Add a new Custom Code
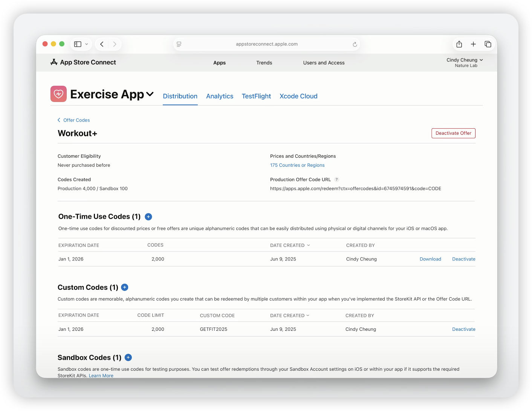 125,288
